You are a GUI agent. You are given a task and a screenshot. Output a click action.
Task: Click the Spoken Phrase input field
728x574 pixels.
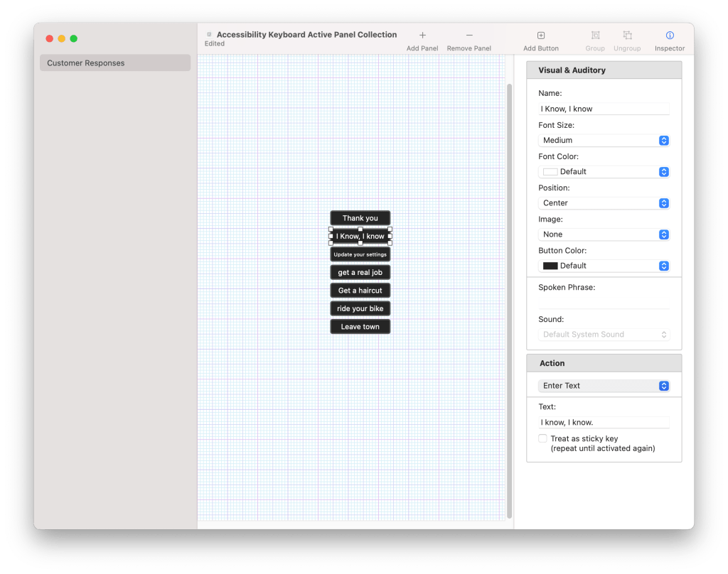pyautogui.click(x=604, y=303)
